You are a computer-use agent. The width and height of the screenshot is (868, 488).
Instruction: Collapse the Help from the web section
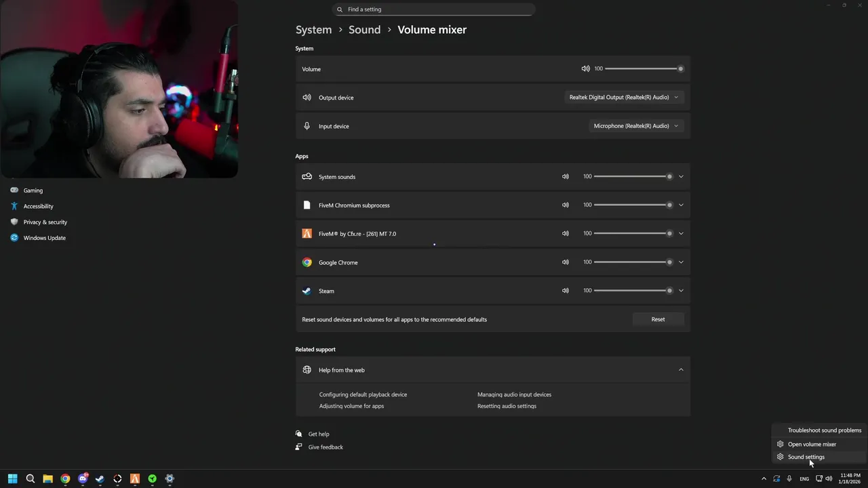click(681, 370)
